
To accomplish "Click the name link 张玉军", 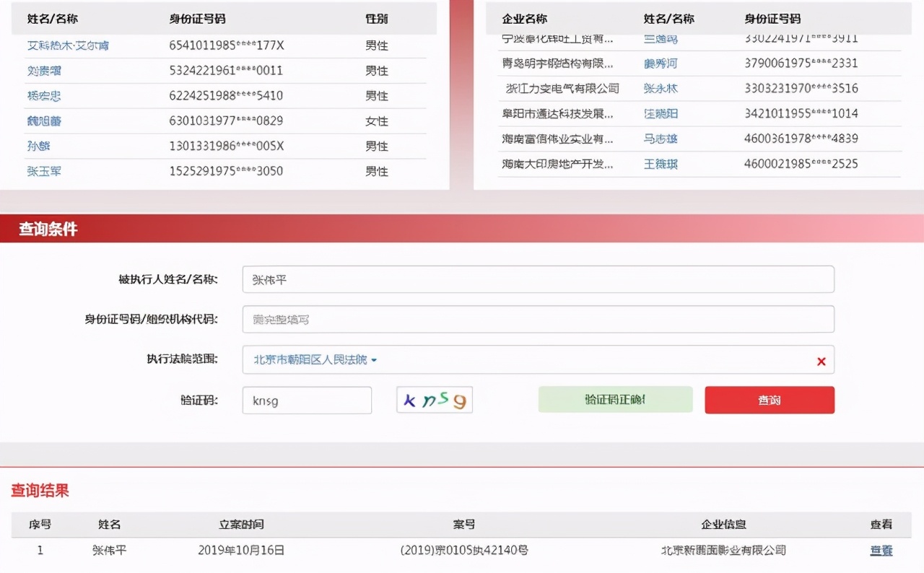I will pyautogui.click(x=44, y=171).
